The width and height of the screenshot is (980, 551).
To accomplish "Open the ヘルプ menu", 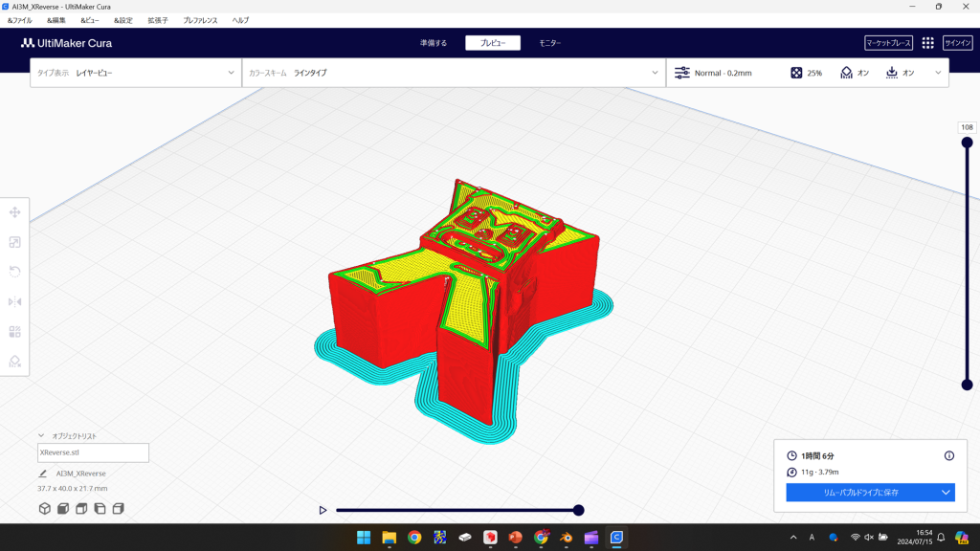I will click(x=240, y=21).
